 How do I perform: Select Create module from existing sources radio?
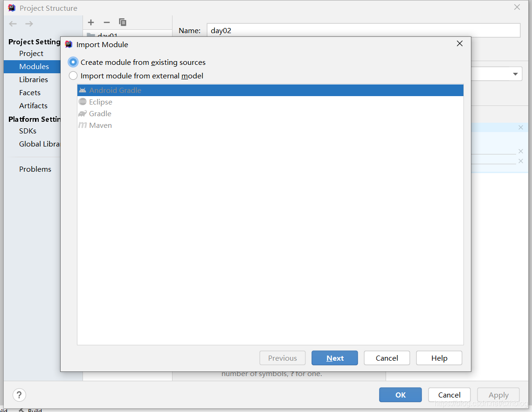pos(73,62)
